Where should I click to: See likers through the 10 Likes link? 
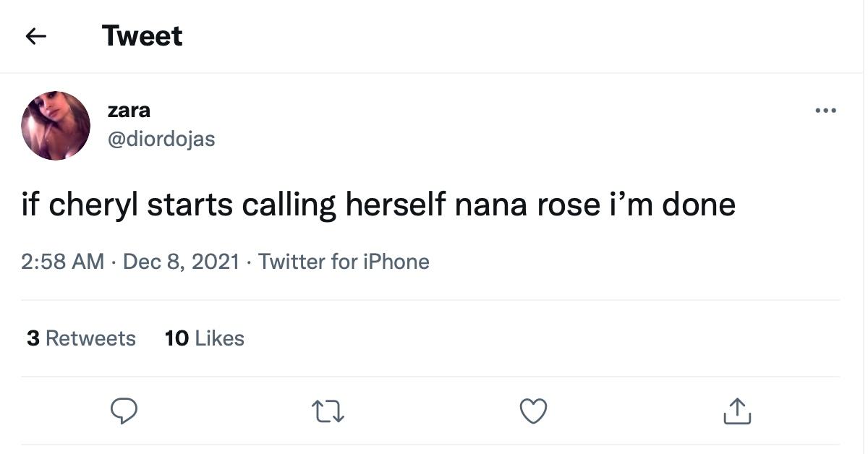(205, 338)
